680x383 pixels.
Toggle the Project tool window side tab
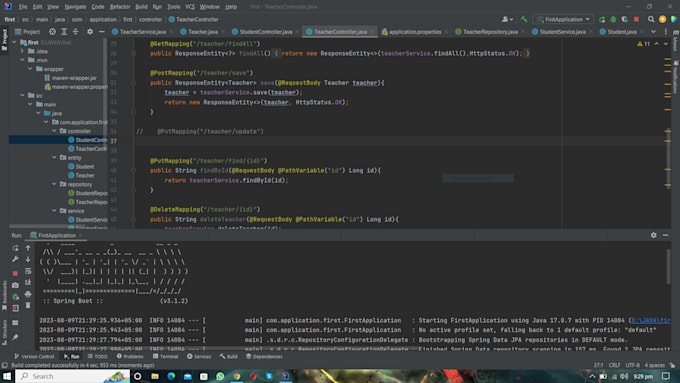tap(4, 39)
